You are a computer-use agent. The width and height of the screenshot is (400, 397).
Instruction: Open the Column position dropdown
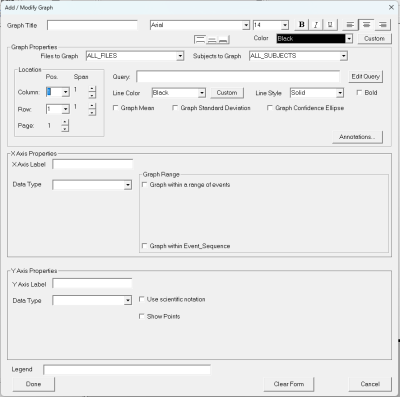pyautogui.click(x=66, y=92)
